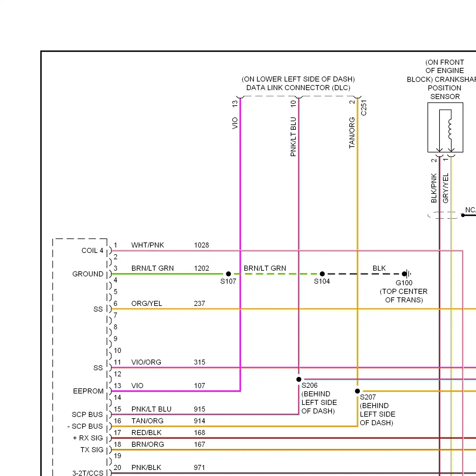Screen dimensions: 476x476
Task: Click circuit number 315
Action: pos(200,362)
